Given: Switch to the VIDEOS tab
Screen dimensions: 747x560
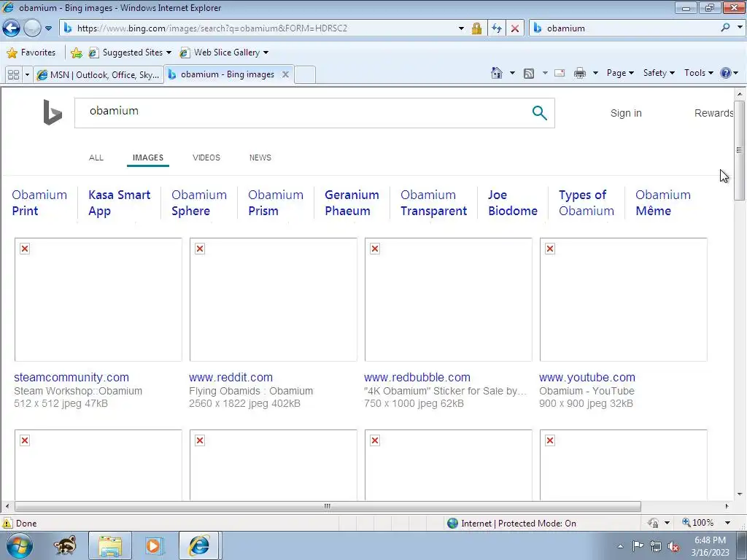Looking at the screenshot, I should [x=206, y=157].
